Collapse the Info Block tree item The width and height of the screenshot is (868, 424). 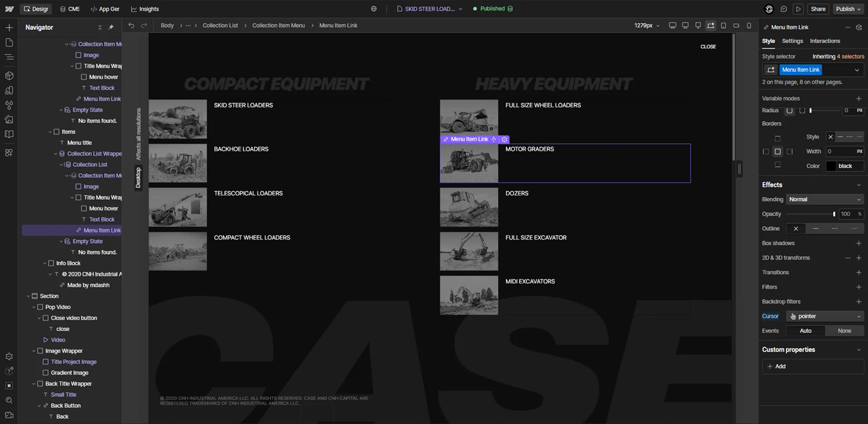pyautogui.click(x=45, y=263)
